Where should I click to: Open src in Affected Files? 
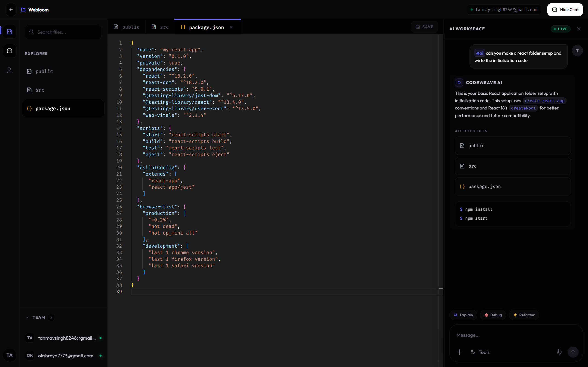click(x=513, y=166)
